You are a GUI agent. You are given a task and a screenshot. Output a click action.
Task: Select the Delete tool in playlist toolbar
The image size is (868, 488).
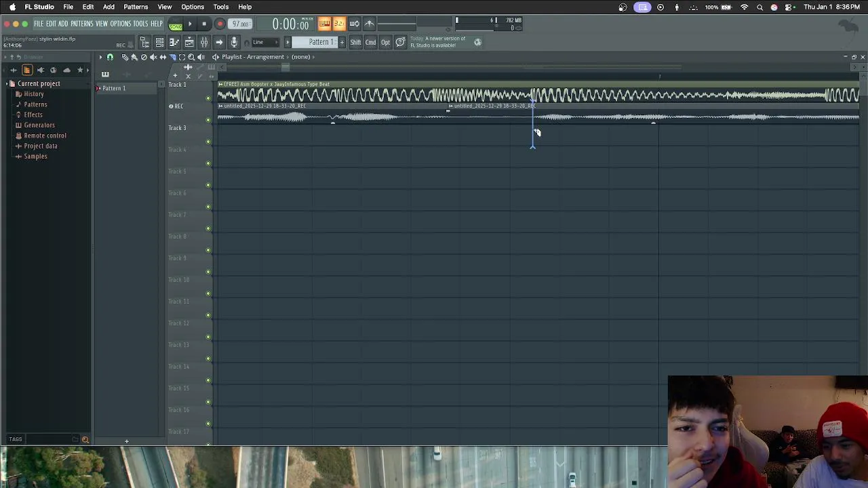click(x=144, y=57)
